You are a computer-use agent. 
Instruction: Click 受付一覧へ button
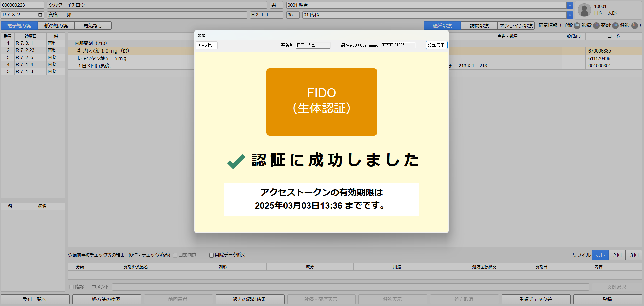pos(35,299)
